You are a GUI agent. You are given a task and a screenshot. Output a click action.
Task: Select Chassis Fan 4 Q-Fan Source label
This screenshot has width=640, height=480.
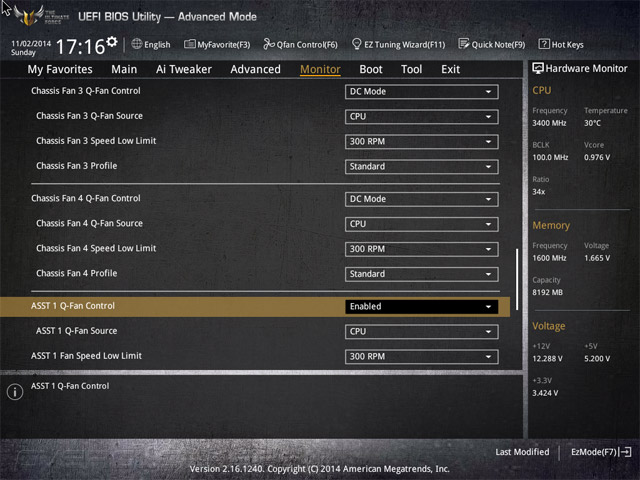tap(89, 223)
